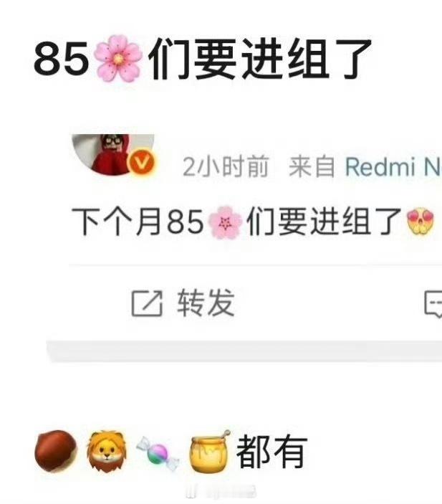The image size is (442, 504).
Task: Click the candy emoji
Action: [158, 454]
